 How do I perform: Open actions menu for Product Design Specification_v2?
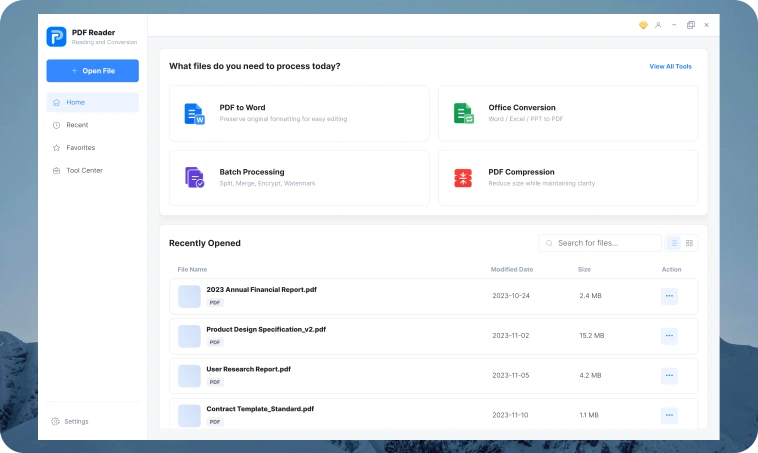669,336
